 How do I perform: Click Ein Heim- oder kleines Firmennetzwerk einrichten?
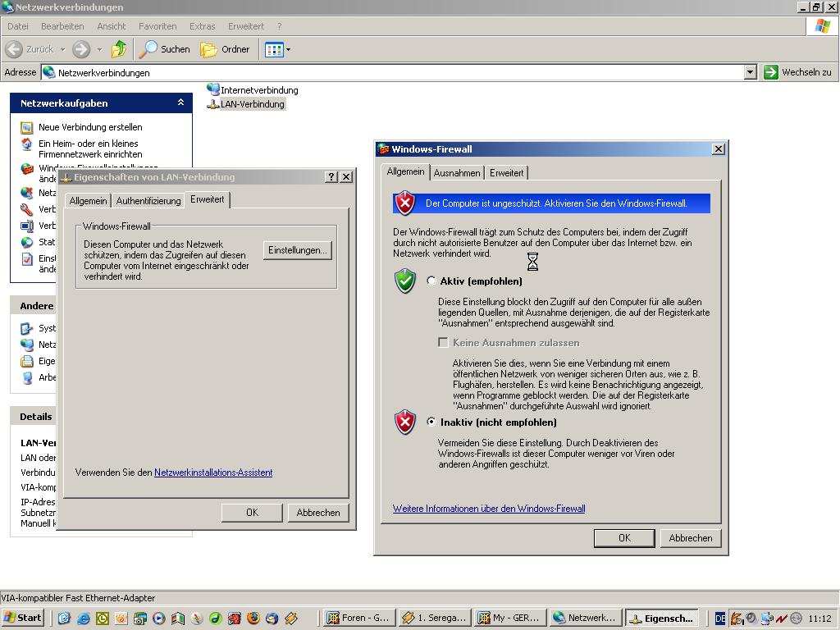[x=90, y=149]
